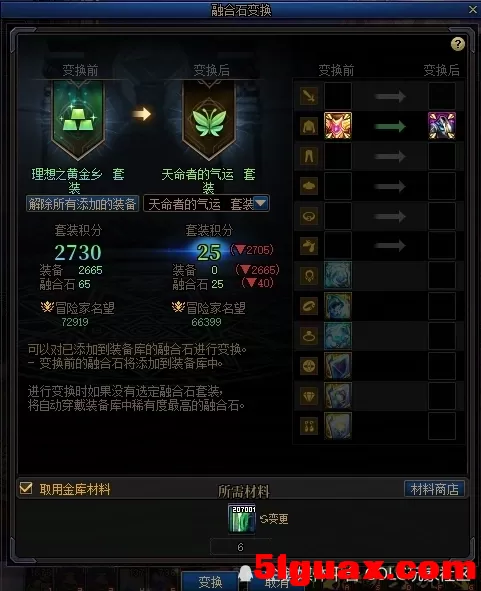Viewport: 481px width, 591px height.
Task: Click the required material item icon
Action: click(x=242, y=519)
